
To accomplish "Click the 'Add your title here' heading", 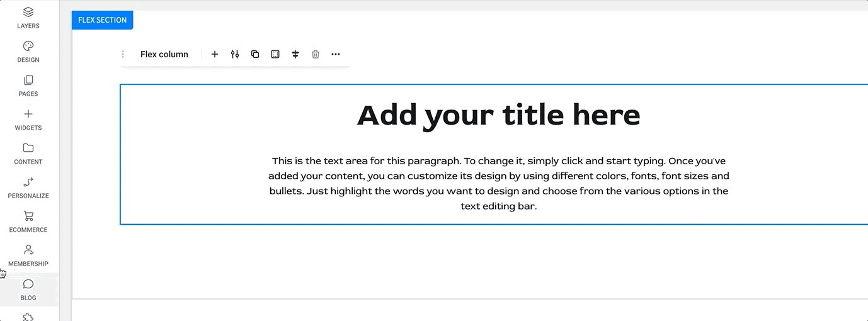I will pyautogui.click(x=498, y=115).
